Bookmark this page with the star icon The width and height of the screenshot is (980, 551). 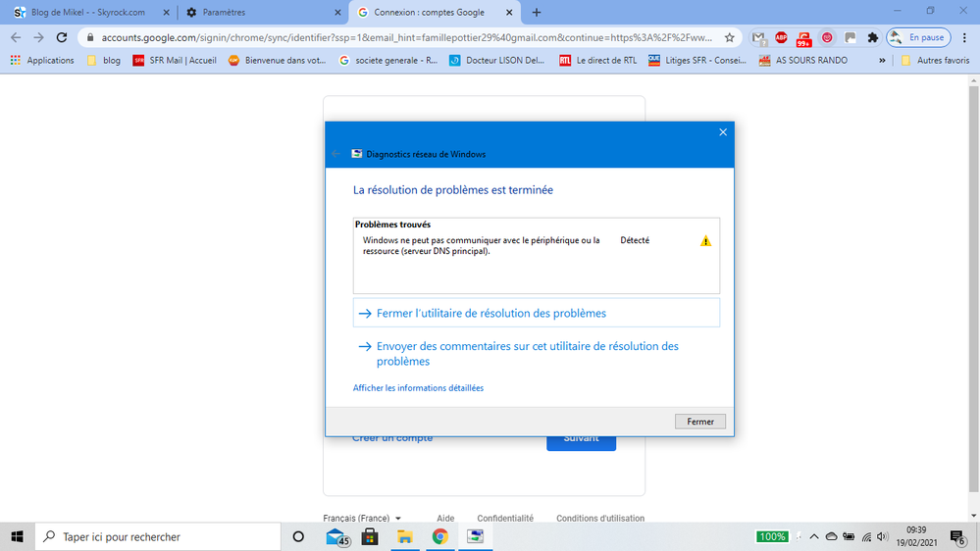coord(729,38)
